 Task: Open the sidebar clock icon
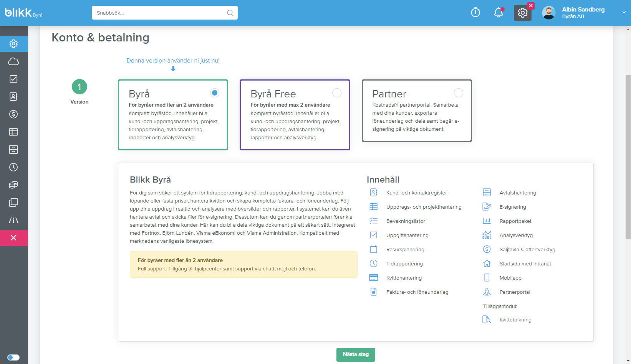click(x=14, y=167)
